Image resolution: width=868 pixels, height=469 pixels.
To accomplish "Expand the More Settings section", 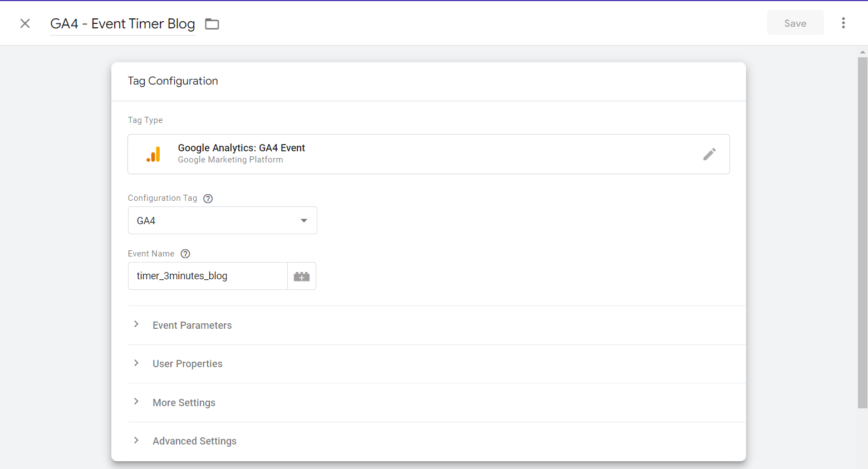I will coord(184,403).
